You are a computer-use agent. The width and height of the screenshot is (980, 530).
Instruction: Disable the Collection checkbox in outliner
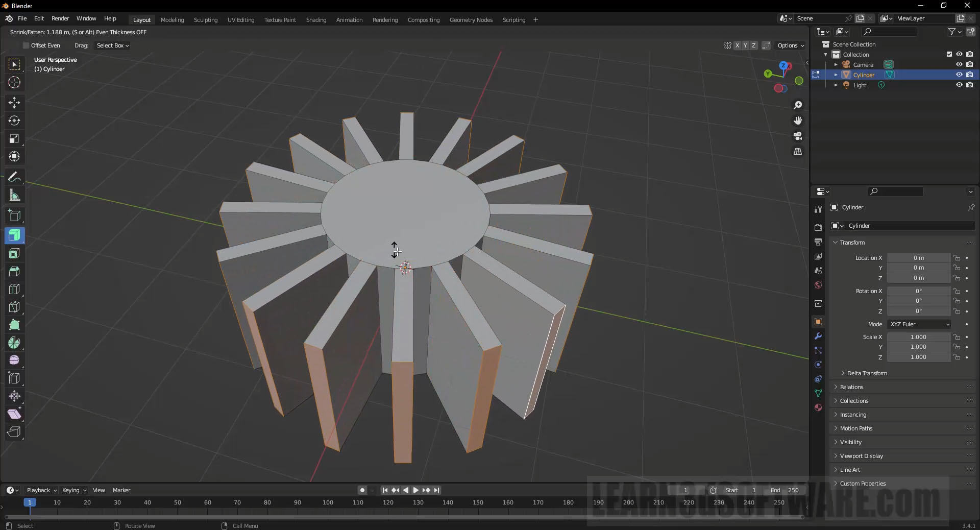click(949, 54)
